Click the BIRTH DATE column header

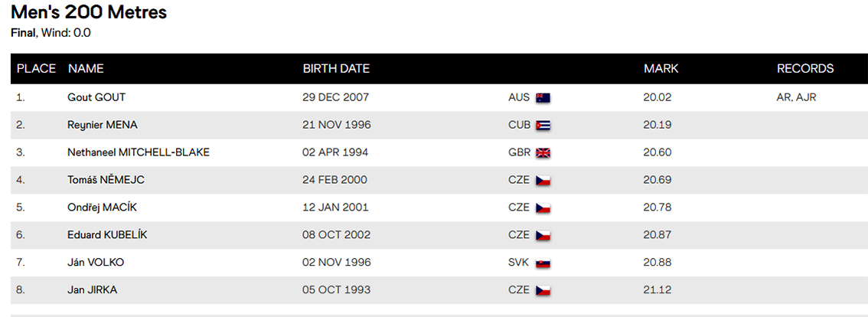pyautogui.click(x=336, y=69)
